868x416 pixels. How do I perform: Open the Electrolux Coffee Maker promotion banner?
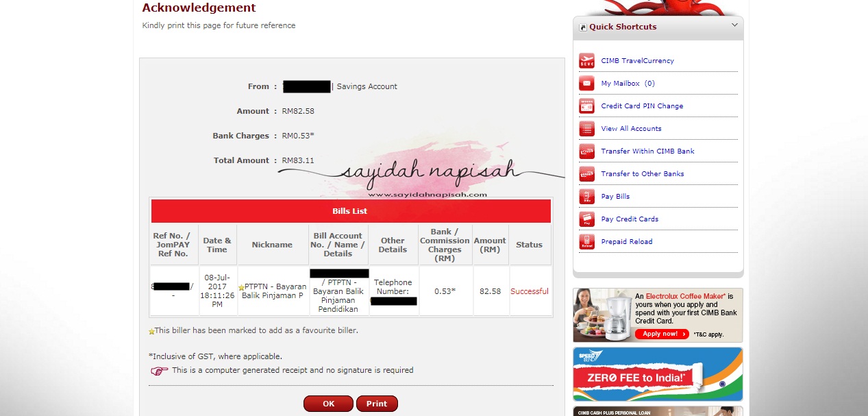click(658, 315)
